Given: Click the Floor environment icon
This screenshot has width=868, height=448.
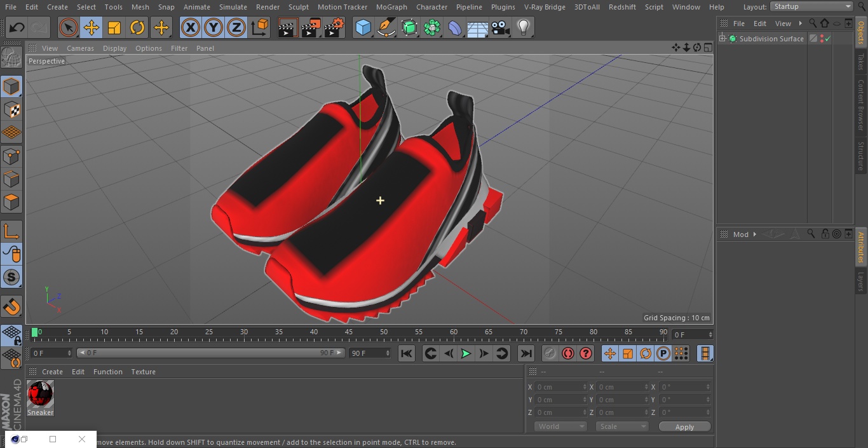Looking at the screenshot, I should point(478,28).
